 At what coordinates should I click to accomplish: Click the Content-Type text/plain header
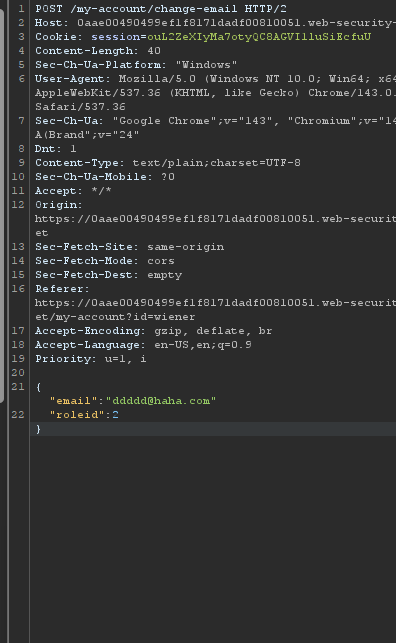click(x=168, y=162)
